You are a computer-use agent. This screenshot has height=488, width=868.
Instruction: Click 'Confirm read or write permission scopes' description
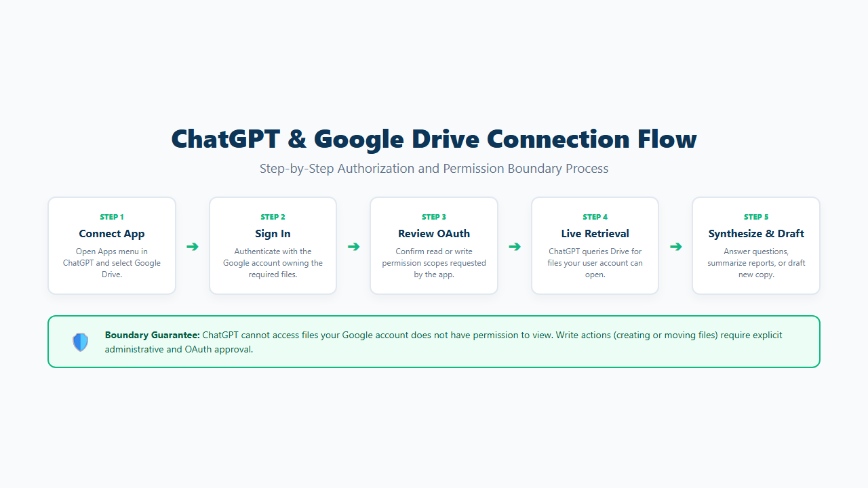434,263
